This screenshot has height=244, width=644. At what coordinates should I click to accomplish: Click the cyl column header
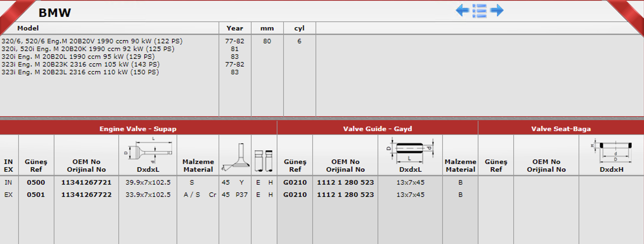[299, 28]
